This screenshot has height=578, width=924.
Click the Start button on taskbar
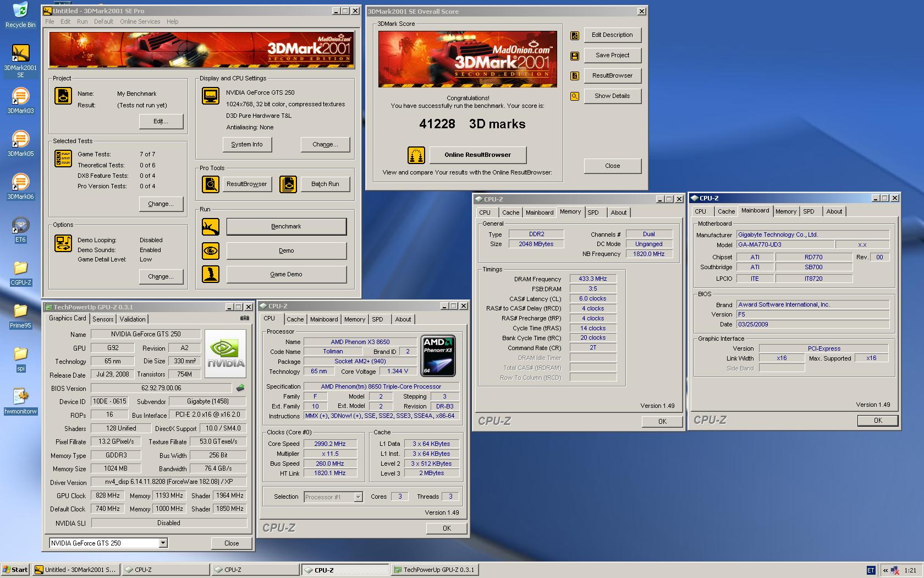coord(15,570)
